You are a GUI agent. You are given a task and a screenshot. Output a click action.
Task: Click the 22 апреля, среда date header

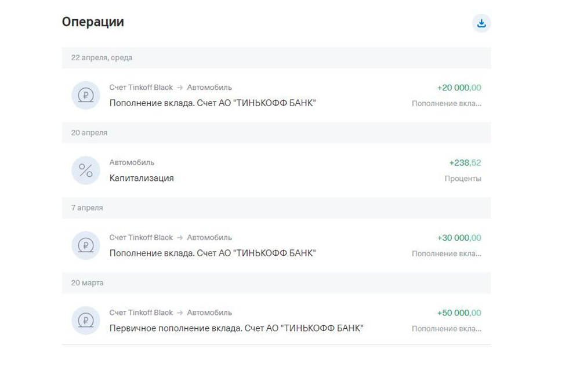[x=101, y=57]
